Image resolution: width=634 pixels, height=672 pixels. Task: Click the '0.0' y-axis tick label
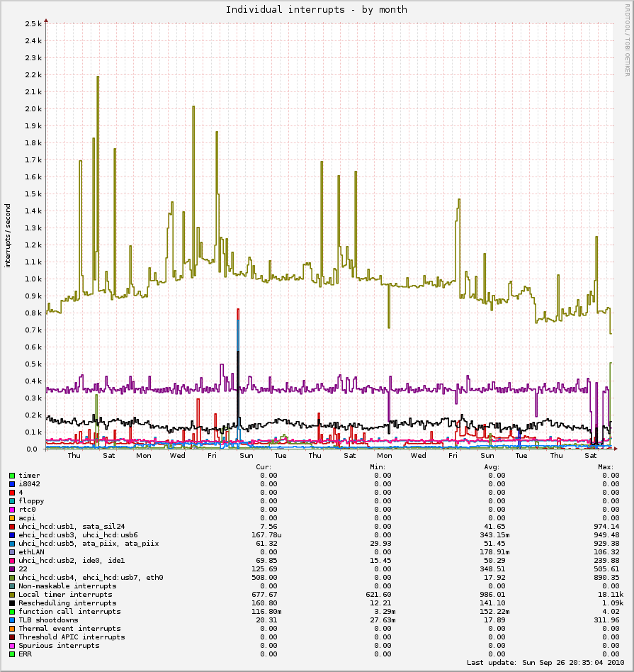[x=32, y=449]
